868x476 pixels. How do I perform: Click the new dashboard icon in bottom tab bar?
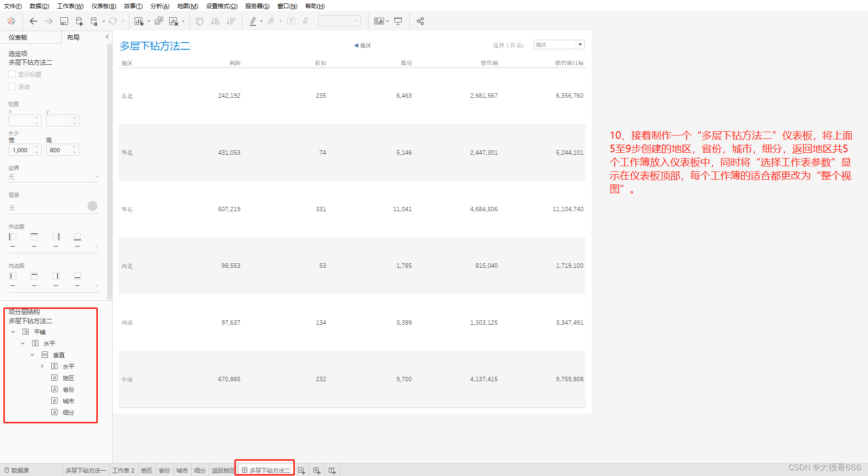click(317, 471)
